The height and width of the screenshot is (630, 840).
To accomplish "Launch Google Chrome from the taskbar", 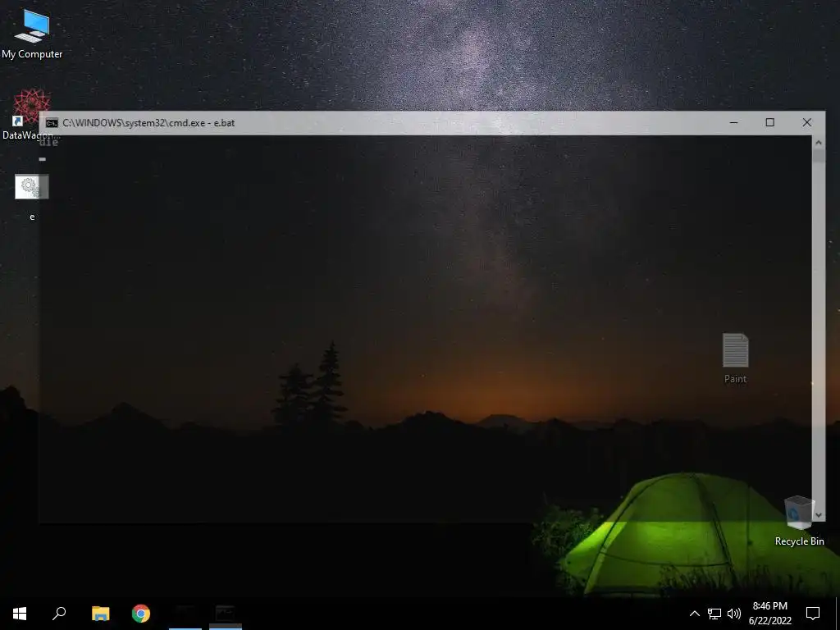I will pyautogui.click(x=141, y=614).
